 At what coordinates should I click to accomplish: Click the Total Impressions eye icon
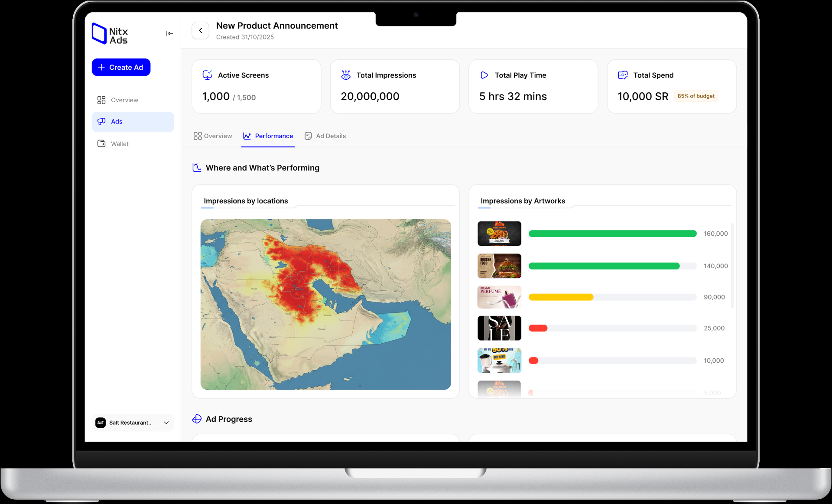(346, 75)
